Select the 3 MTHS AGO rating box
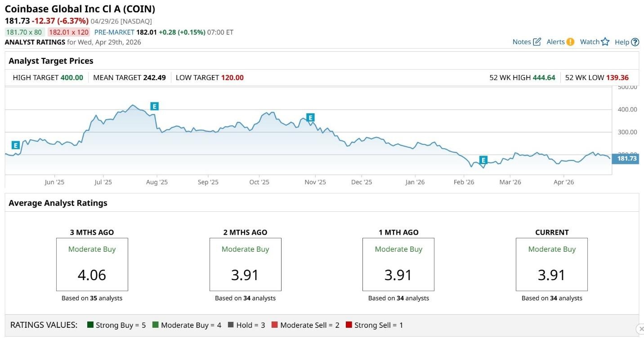The height and width of the screenshot is (339, 644). [x=92, y=264]
